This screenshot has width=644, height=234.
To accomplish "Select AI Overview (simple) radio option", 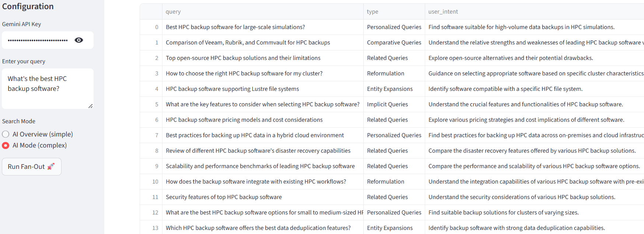I will pyautogui.click(x=6, y=134).
